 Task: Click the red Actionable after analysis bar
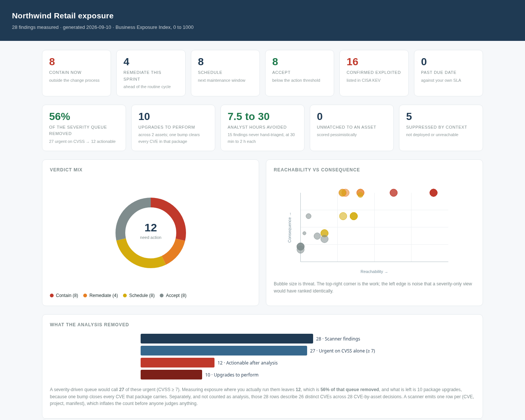tap(177, 363)
